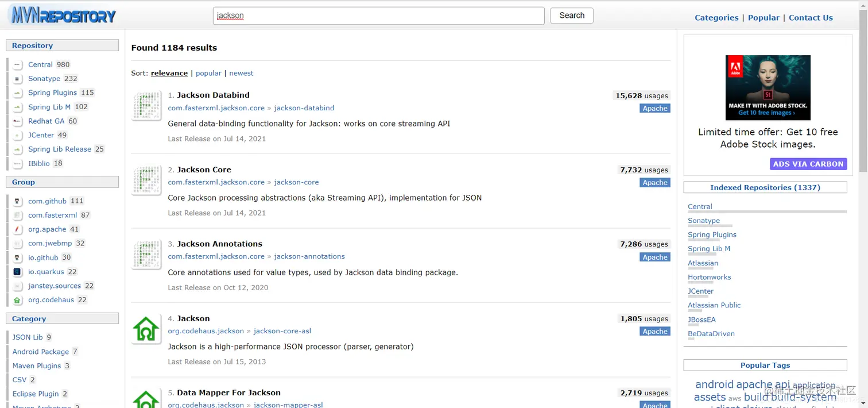868x408 pixels.
Task: Open the codehaus logo beside result 4 Jackson
Action: (x=146, y=329)
